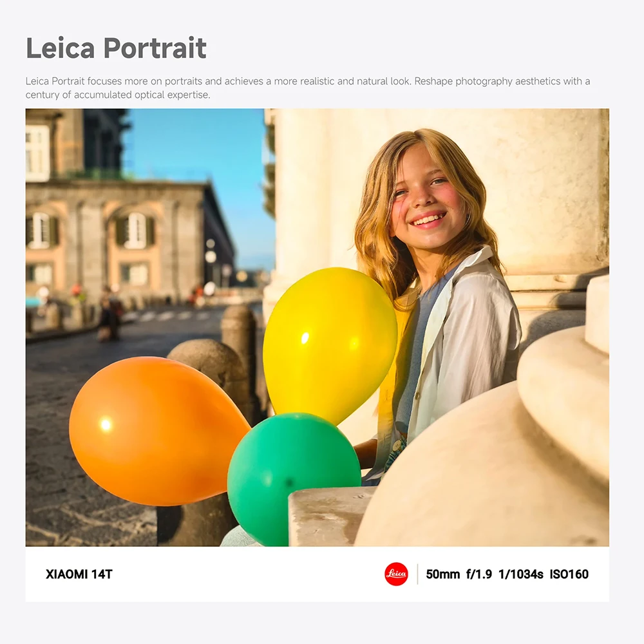The width and height of the screenshot is (644, 644).
Task: Click the red Leica logo badge
Action: click(396, 574)
